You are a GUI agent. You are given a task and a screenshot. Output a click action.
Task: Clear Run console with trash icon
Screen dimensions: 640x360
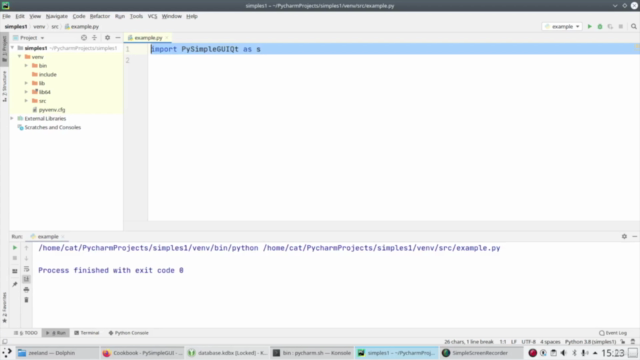pos(27,300)
